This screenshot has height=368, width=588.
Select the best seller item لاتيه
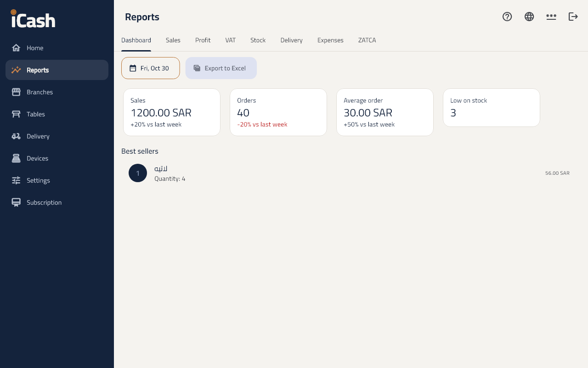(x=161, y=168)
